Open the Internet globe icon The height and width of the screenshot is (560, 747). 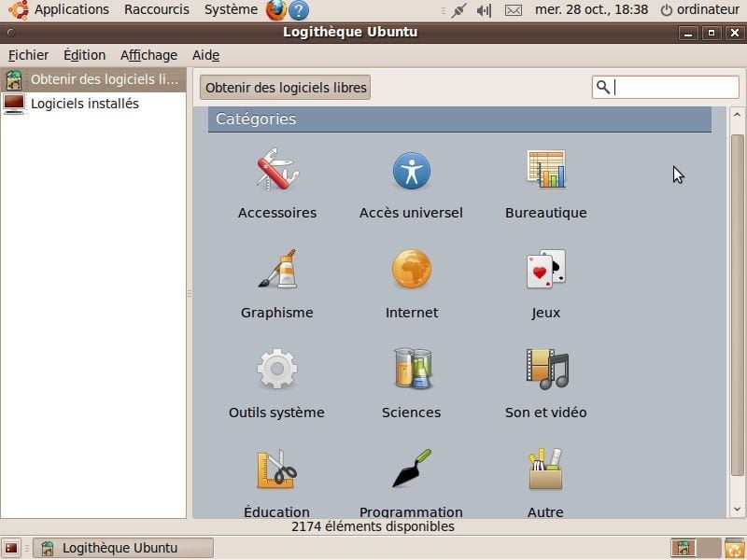[412, 269]
